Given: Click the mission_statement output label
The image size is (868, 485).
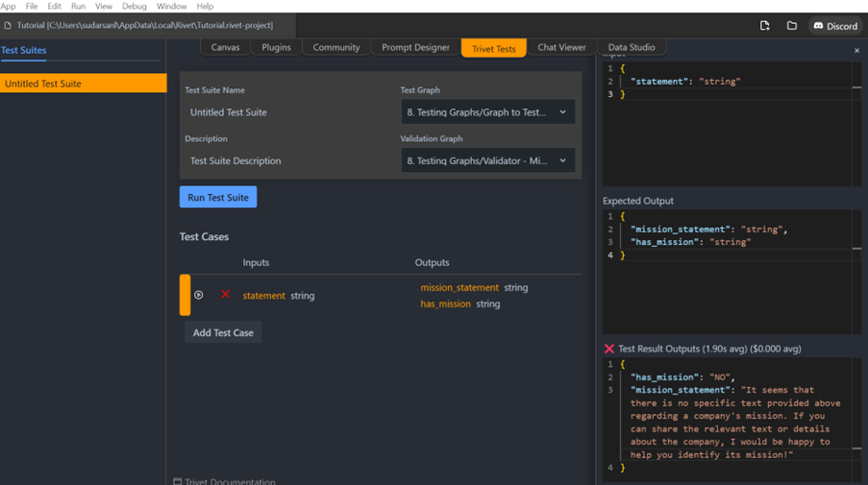Looking at the screenshot, I should coord(459,287).
